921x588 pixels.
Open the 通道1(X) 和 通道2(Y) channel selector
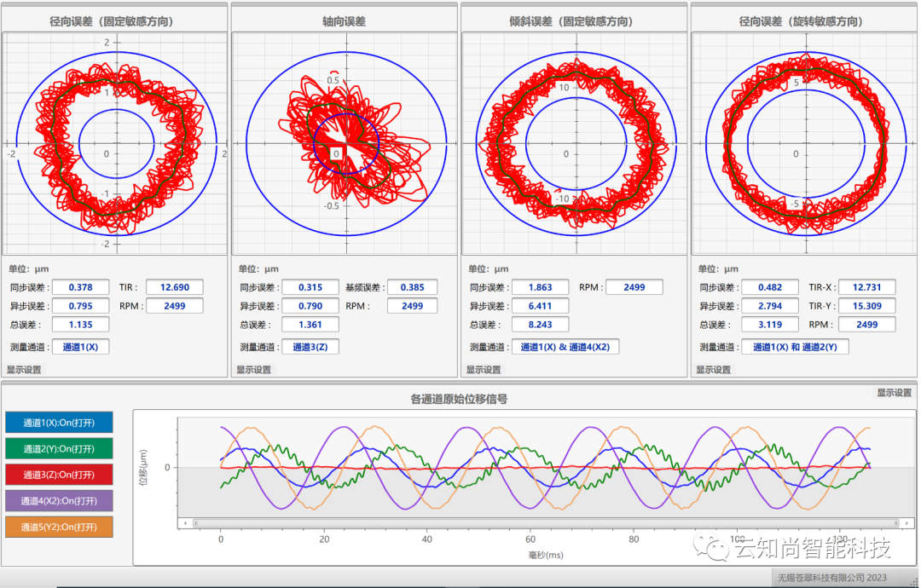[x=795, y=347]
